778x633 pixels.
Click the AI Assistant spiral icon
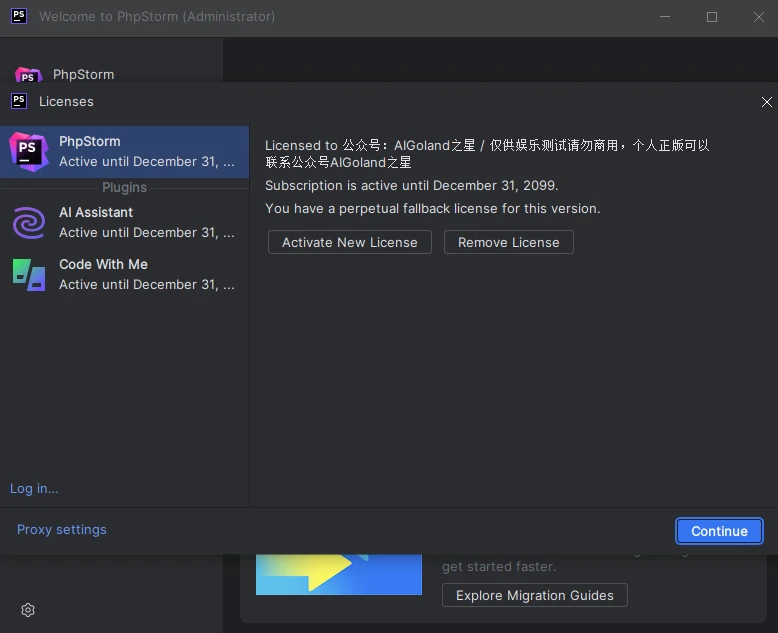click(29, 223)
